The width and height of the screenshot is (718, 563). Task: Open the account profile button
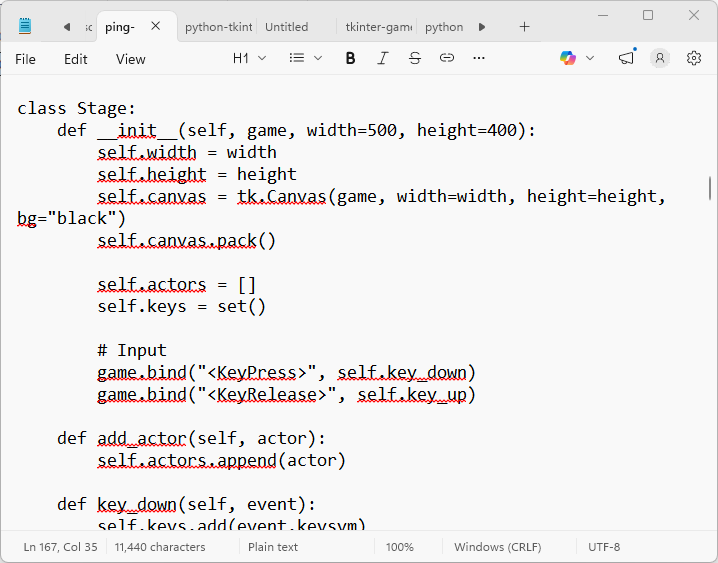click(660, 58)
